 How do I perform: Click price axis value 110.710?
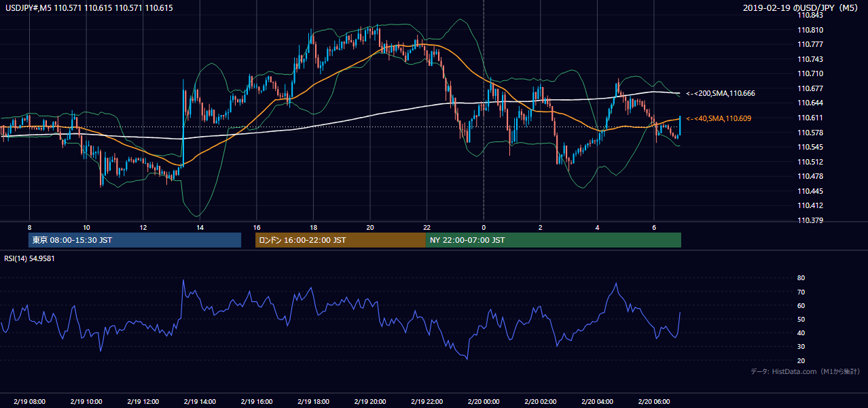pyautogui.click(x=811, y=74)
